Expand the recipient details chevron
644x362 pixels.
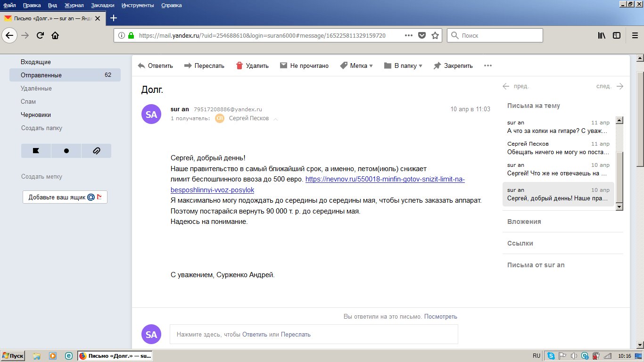pyautogui.click(x=276, y=119)
